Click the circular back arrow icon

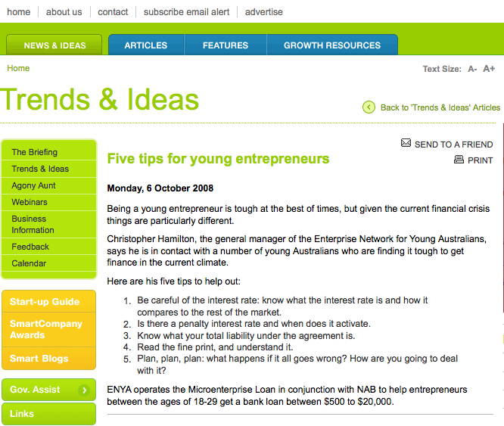click(x=369, y=107)
